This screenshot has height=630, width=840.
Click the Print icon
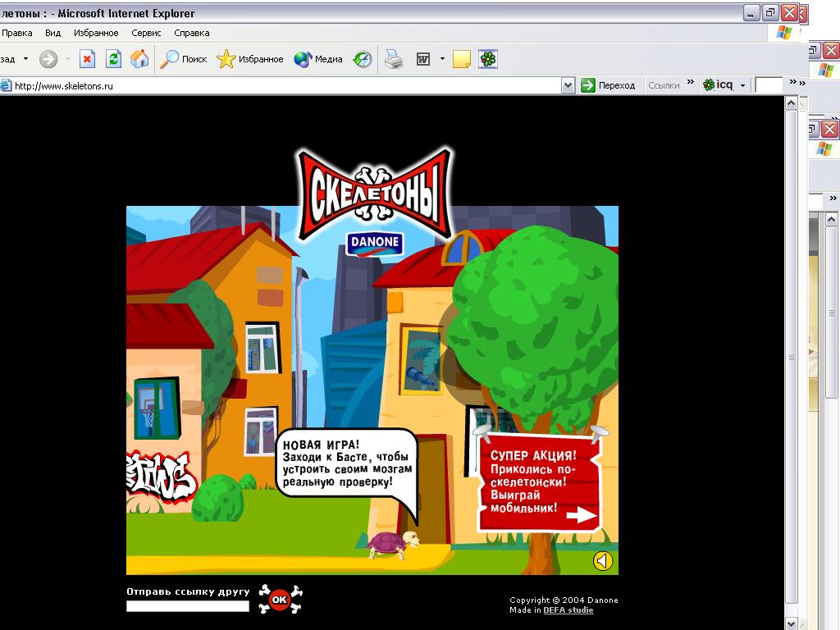pos(394,59)
